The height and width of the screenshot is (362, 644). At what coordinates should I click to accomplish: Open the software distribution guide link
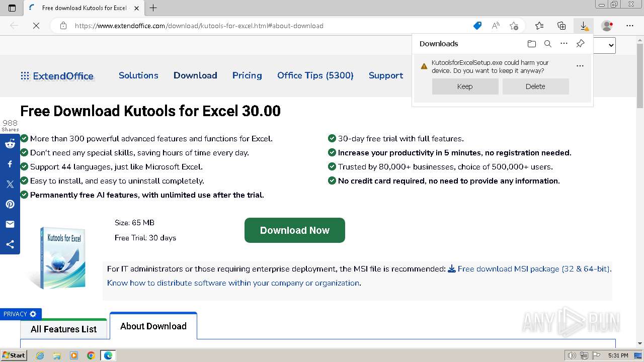pos(234,283)
